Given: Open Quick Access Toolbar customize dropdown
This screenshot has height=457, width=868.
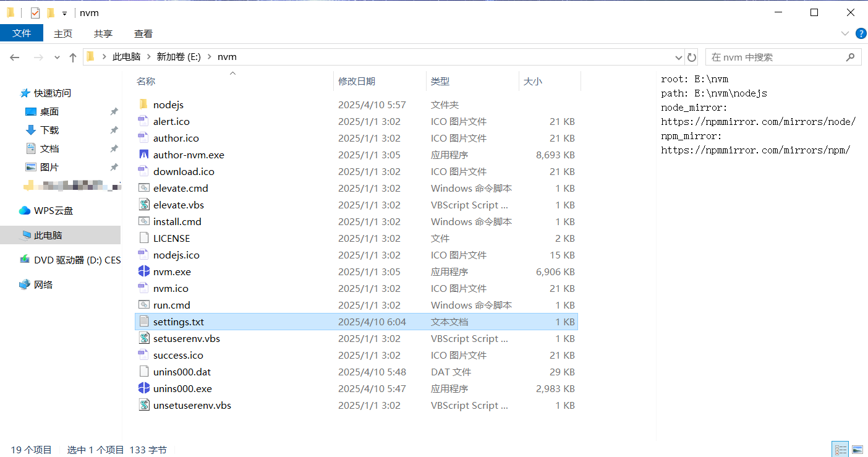Looking at the screenshot, I should 64,13.
